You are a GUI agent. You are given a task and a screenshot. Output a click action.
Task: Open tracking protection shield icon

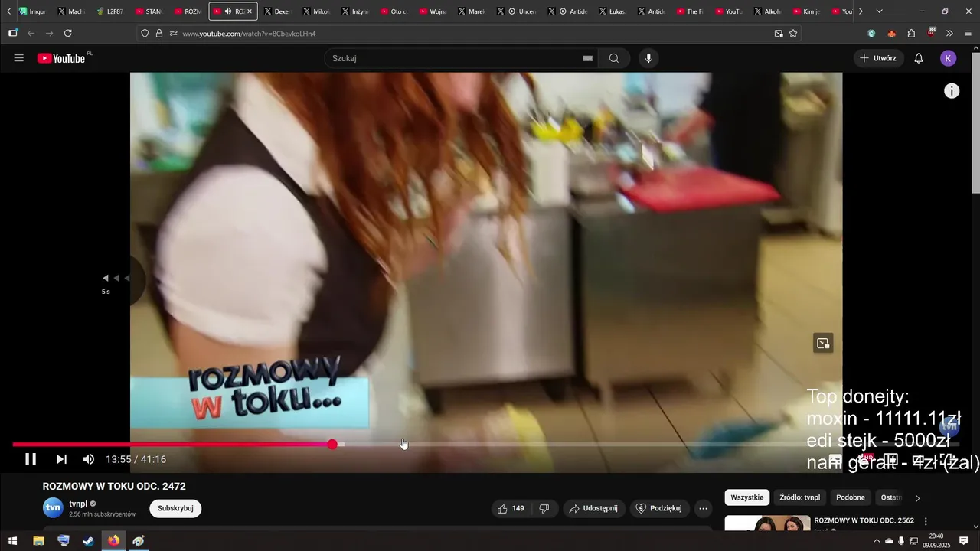[145, 34]
